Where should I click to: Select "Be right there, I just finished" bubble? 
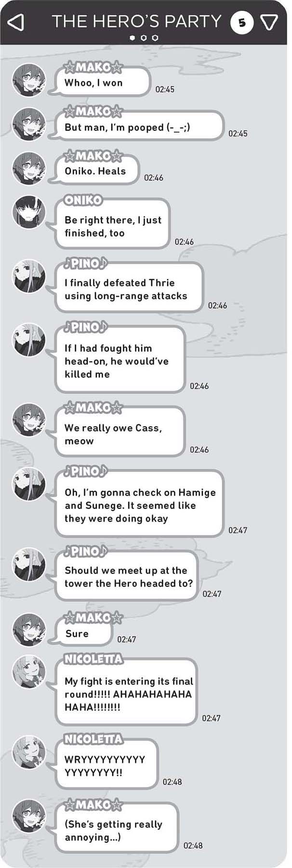coord(112,225)
